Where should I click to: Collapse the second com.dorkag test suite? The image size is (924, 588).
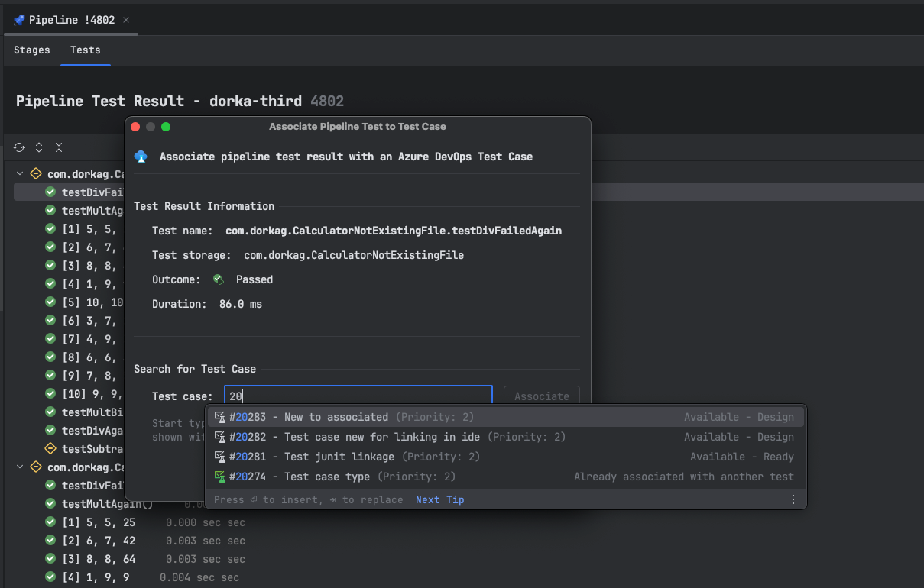(x=20, y=467)
